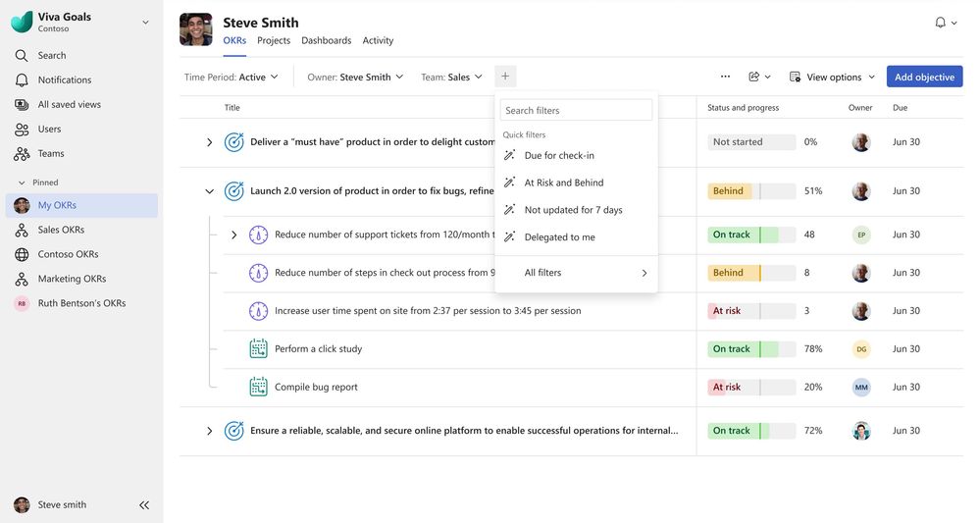Viewport: 980px width, 523px height.
Task: Open the more options ellipsis menu
Action: [x=725, y=77]
